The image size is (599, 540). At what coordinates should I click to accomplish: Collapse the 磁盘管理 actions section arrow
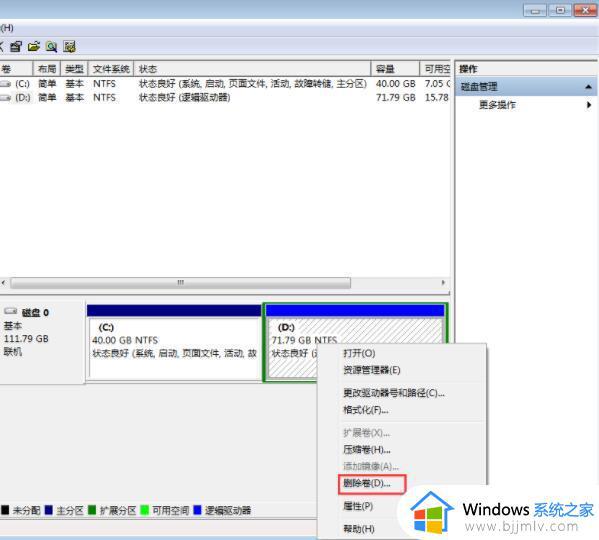(x=588, y=87)
